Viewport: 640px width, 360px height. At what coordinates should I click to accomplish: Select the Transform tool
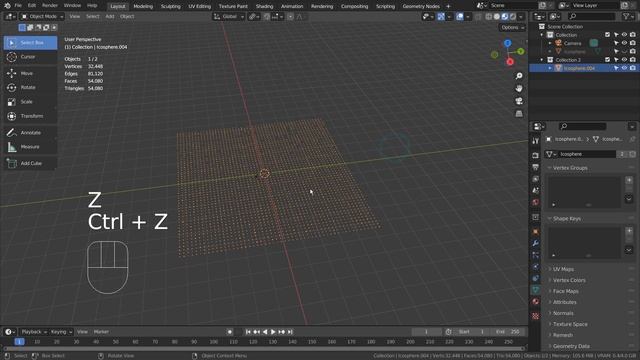coord(31,116)
